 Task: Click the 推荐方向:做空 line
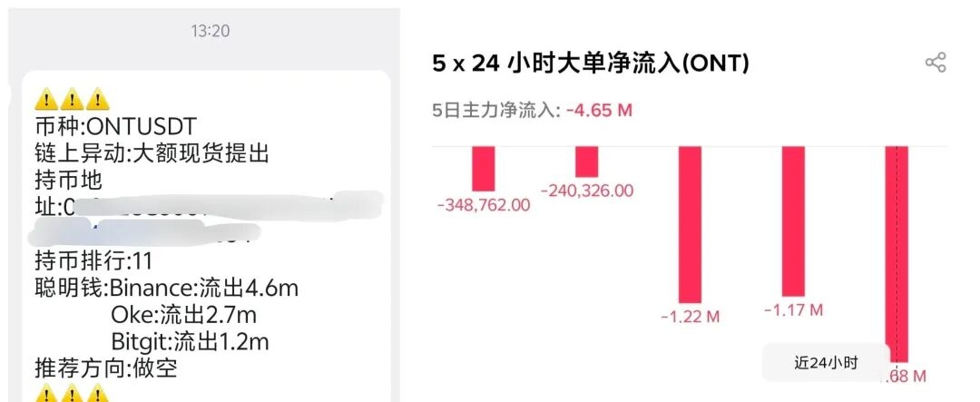(106, 368)
